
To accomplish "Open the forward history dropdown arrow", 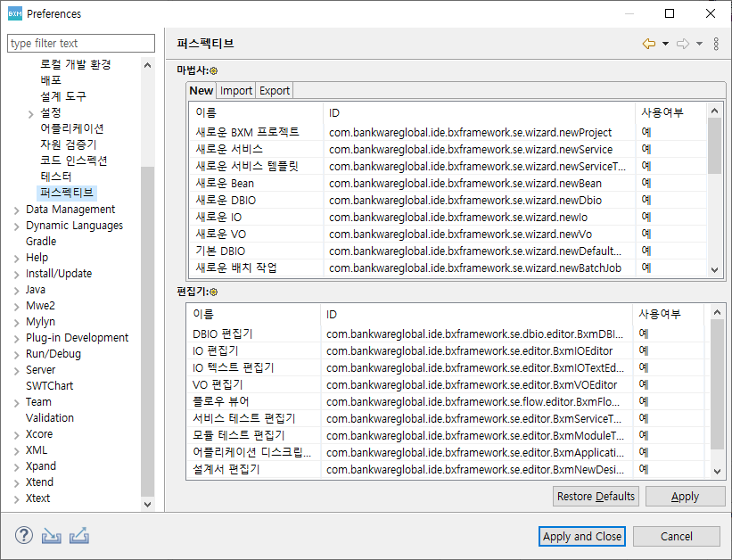I will point(700,45).
